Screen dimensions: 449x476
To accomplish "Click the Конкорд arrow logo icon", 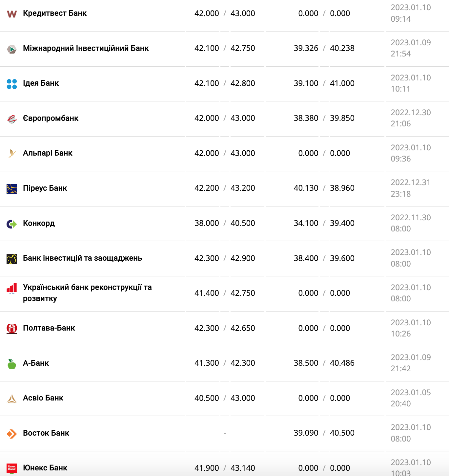I will 12,224.
